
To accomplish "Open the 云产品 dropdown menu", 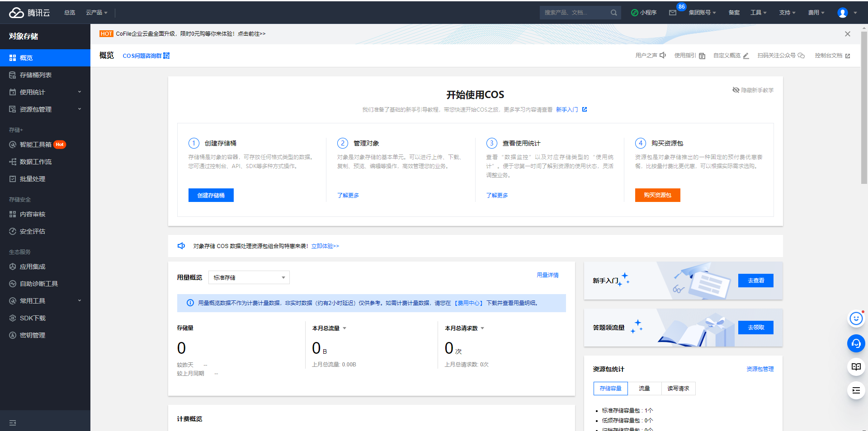I will [x=97, y=13].
